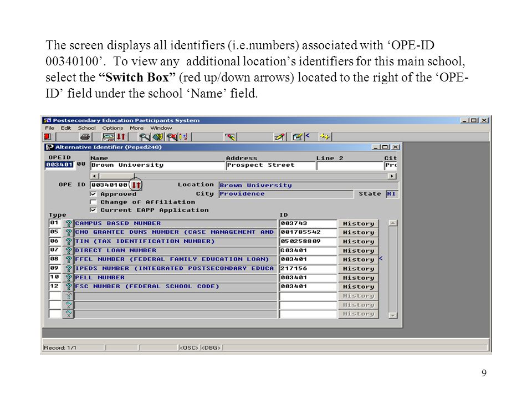Click ID field with value 001785542
532x399 pixels.
click(x=308, y=232)
